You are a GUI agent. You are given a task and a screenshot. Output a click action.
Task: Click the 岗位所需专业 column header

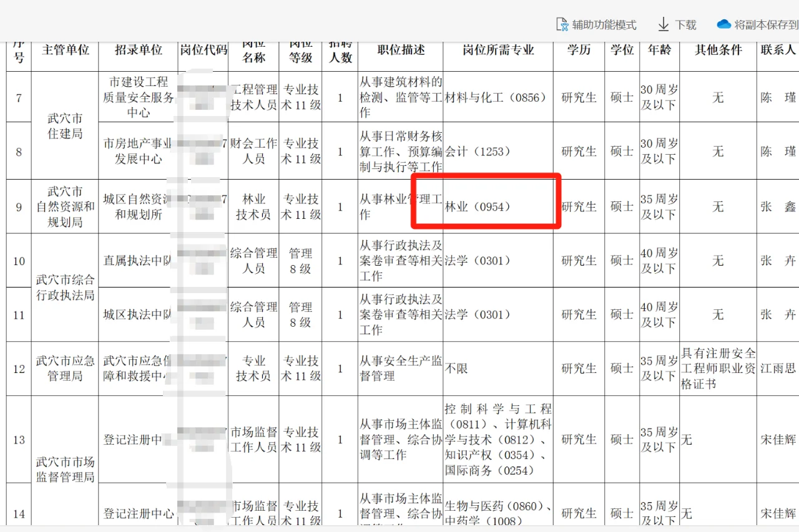click(498, 50)
